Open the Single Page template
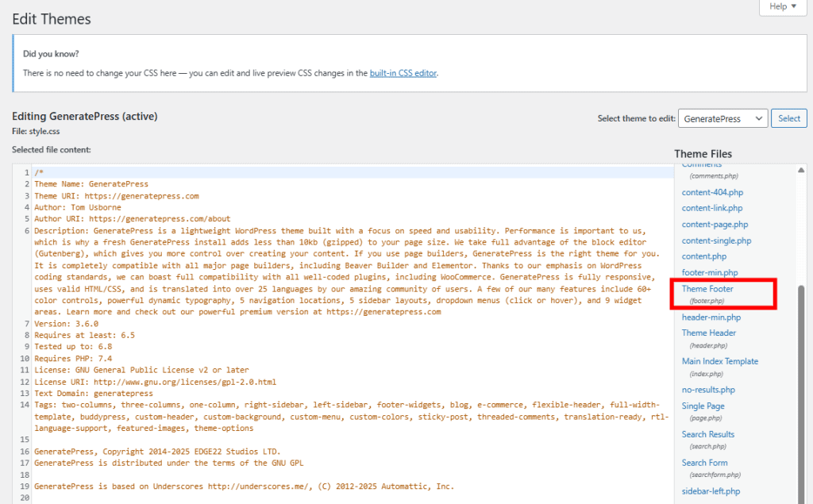813x504 pixels. click(703, 406)
